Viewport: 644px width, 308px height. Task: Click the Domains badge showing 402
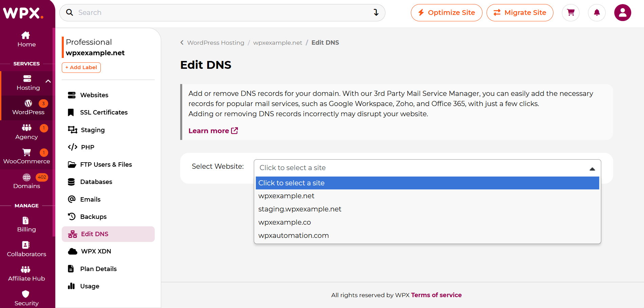pyautogui.click(x=42, y=177)
